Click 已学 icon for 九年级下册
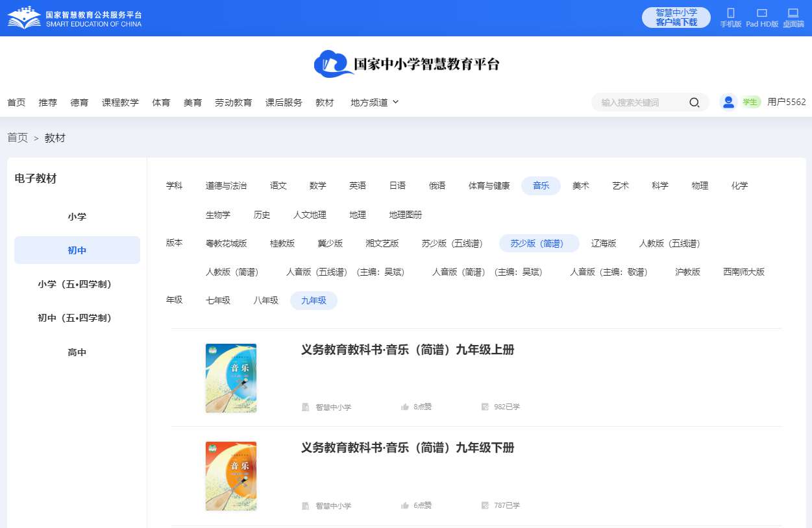The height and width of the screenshot is (528, 812). (x=485, y=506)
